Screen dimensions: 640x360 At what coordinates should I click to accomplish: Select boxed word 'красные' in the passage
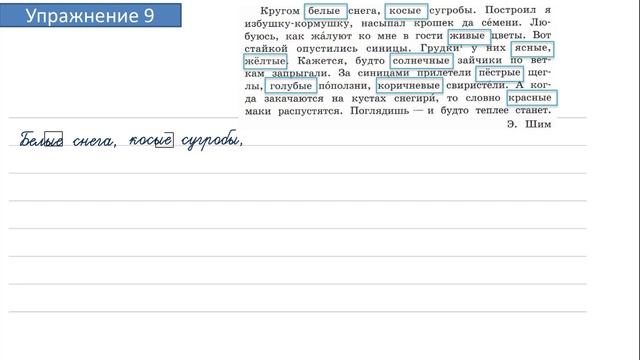click(x=531, y=98)
